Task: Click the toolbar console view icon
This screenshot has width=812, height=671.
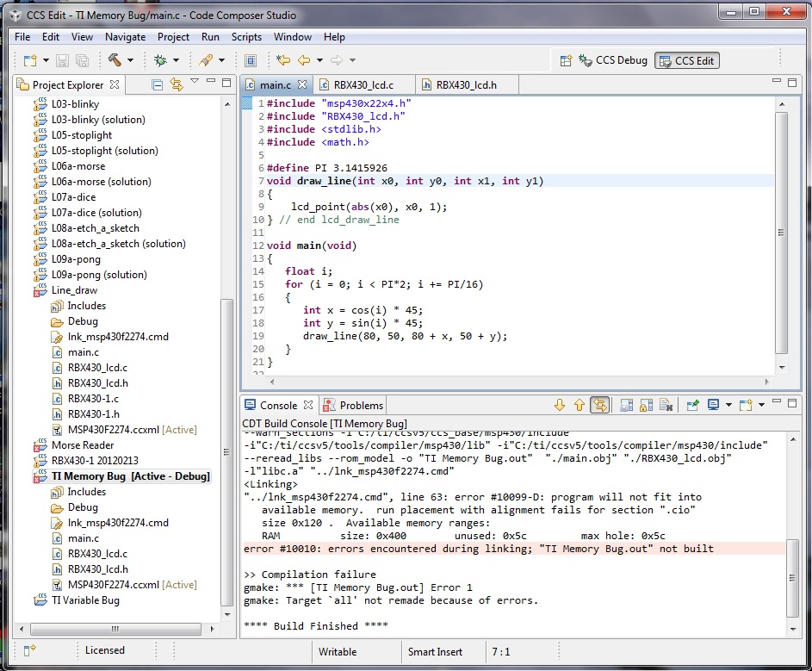Action: pos(251,60)
